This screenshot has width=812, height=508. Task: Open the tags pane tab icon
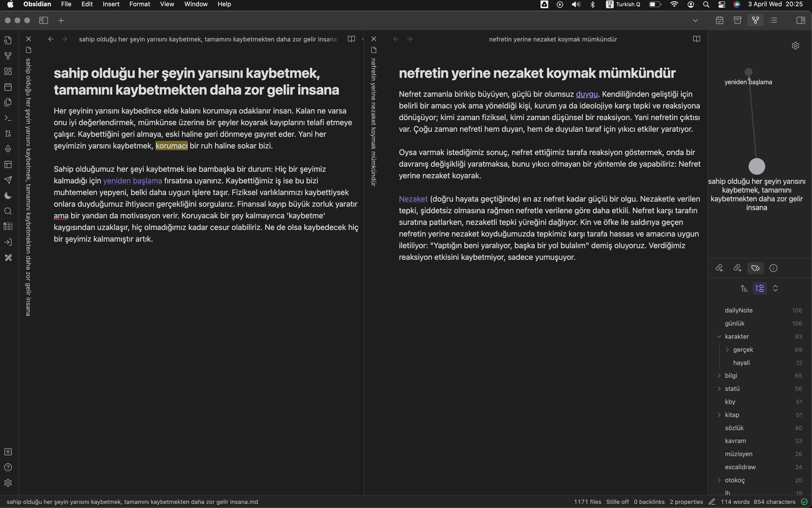(755, 268)
